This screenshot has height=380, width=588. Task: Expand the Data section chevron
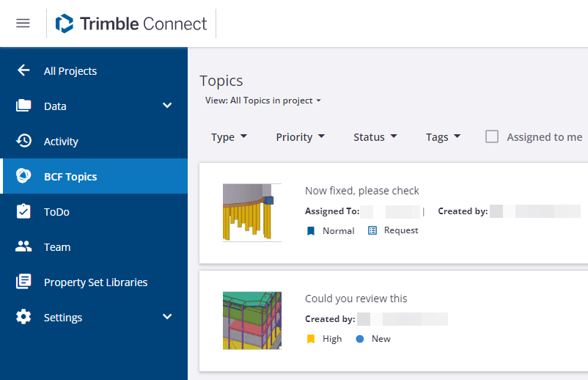pos(167,106)
